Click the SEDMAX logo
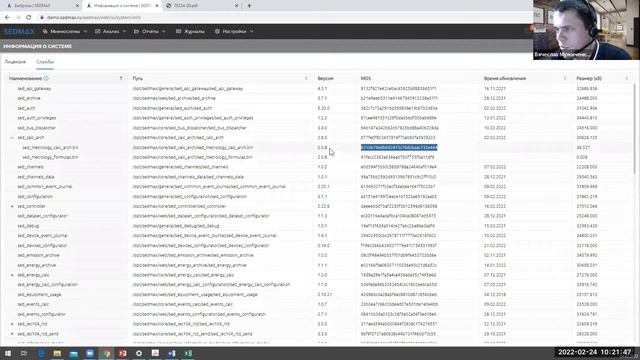640x360 pixels. tap(19, 31)
